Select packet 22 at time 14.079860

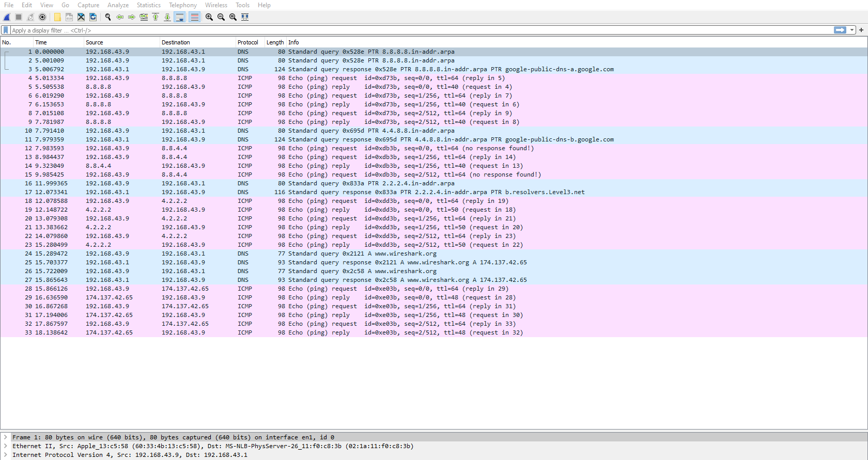pos(434,236)
